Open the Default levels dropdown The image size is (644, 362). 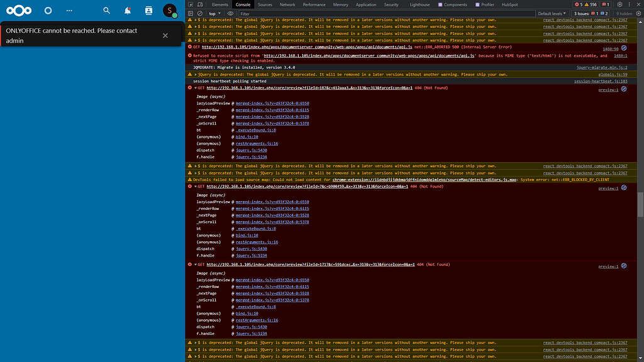point(551,13)
